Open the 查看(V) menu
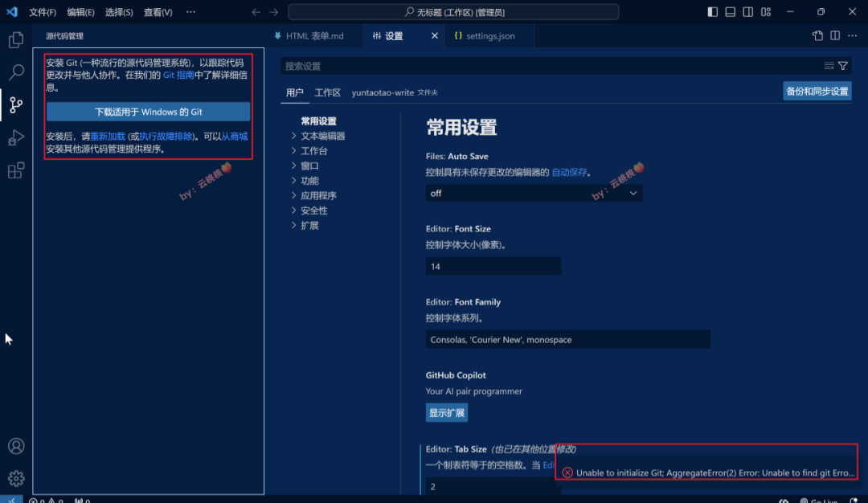Viewport: 868px width, 503px height. click(158, 12)
